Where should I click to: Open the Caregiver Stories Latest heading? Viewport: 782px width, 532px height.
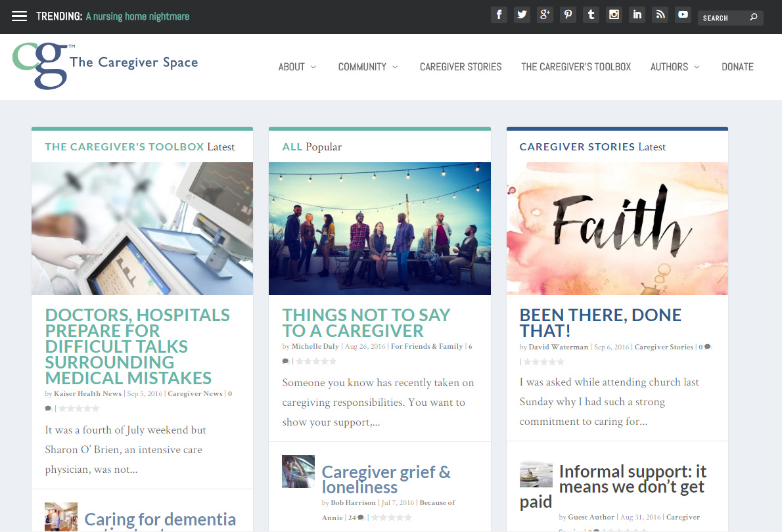(593, 146)
